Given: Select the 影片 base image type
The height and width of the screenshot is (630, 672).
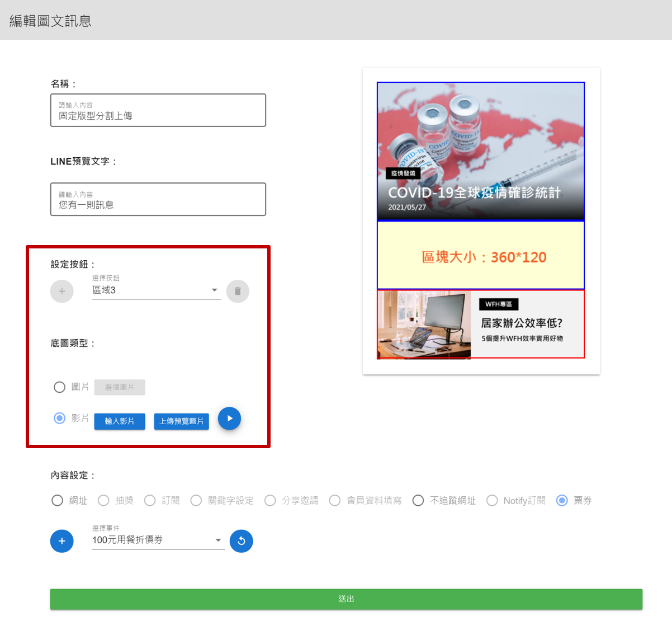Looking at the screenshot, I should (x=59, y=418).
